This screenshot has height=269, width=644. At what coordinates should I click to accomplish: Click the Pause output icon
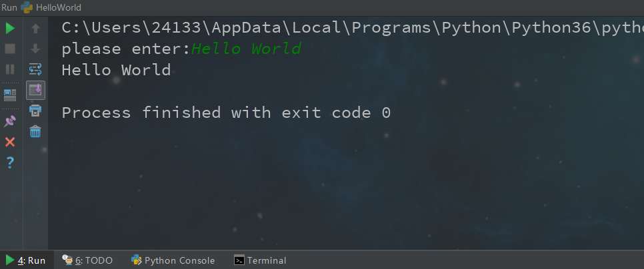[10, 69]
